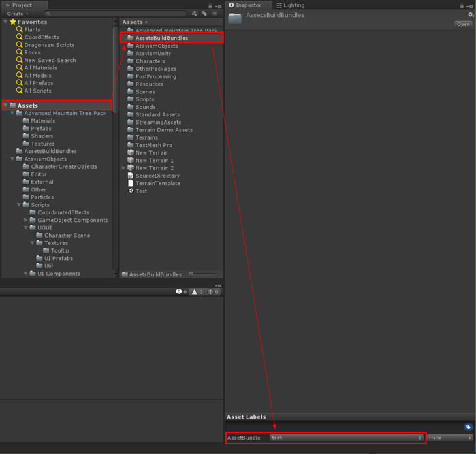The height and width of the screenshot is (454, 476).
Task: Select the SourceDirectory file
Action: point(157,176)
